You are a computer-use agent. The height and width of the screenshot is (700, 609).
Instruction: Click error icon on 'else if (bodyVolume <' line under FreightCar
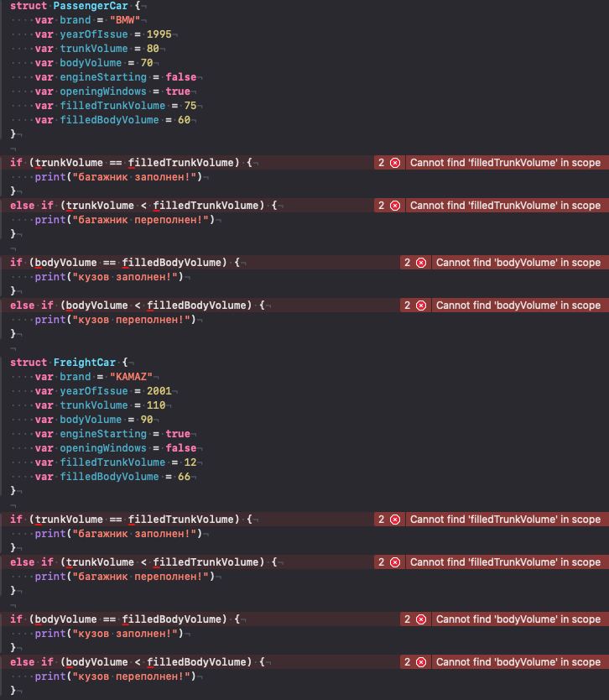click(x=421, y=662)
